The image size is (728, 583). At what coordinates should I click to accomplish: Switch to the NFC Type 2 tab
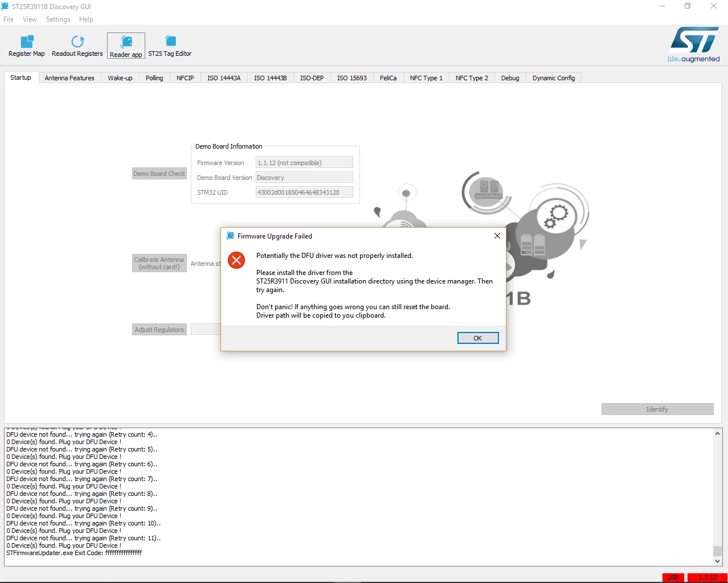coord(472,78)
